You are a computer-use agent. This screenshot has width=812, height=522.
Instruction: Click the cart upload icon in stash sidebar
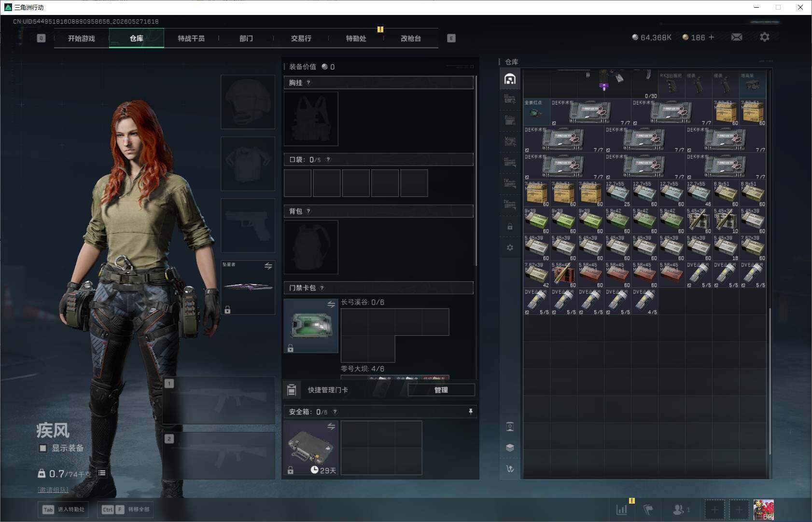(x=510, y=468)
